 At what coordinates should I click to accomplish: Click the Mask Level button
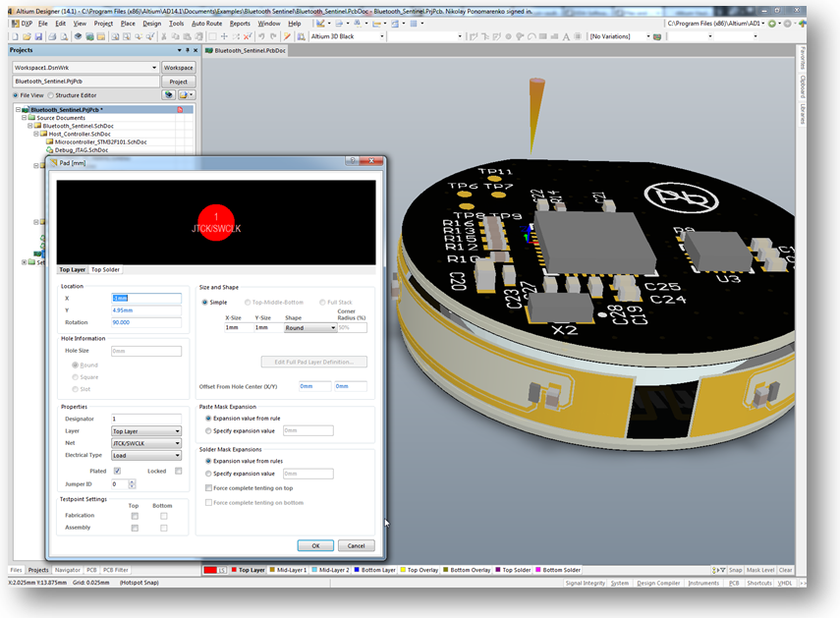(760, 570)
